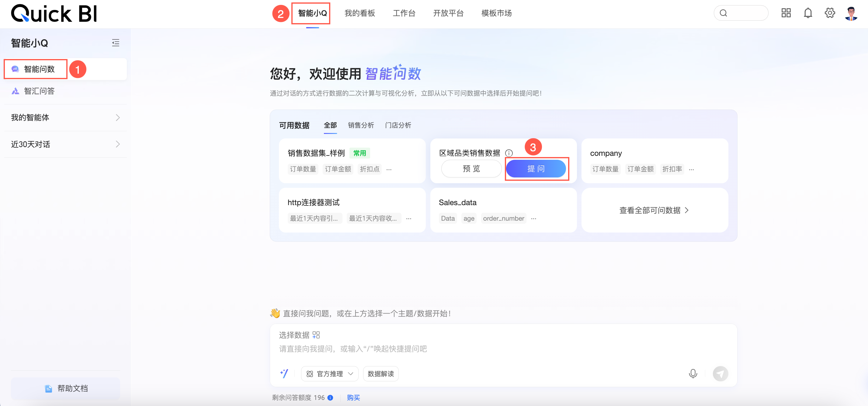Click 订单金额 tag on company card
The height and width of the screenshot is (406, 868).
click(640, 169)
